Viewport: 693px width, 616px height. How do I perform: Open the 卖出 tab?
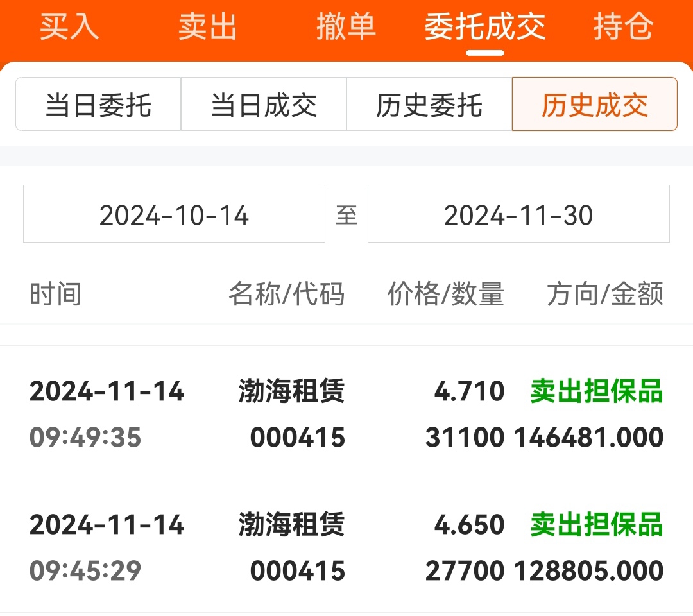point(208,26)
